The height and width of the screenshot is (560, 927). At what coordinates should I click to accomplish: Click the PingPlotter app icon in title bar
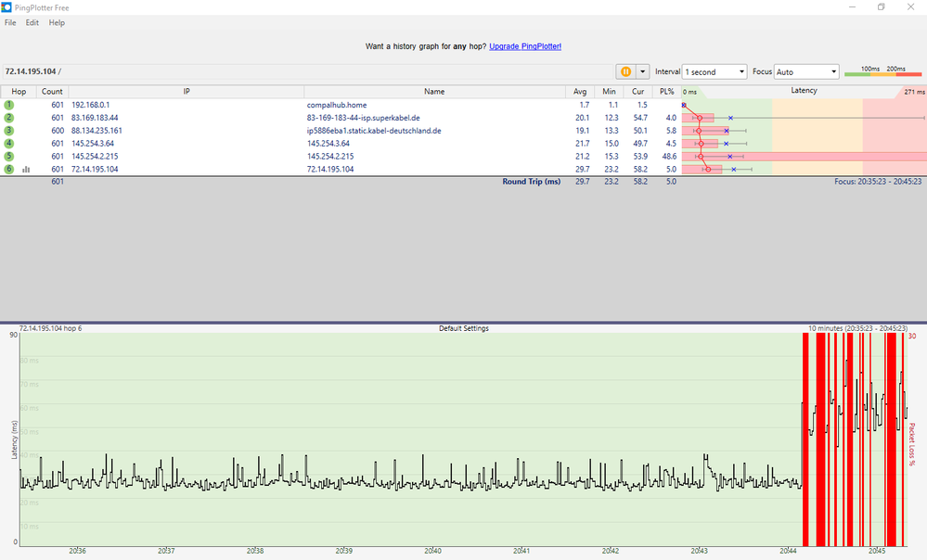(x=7, y=7)
